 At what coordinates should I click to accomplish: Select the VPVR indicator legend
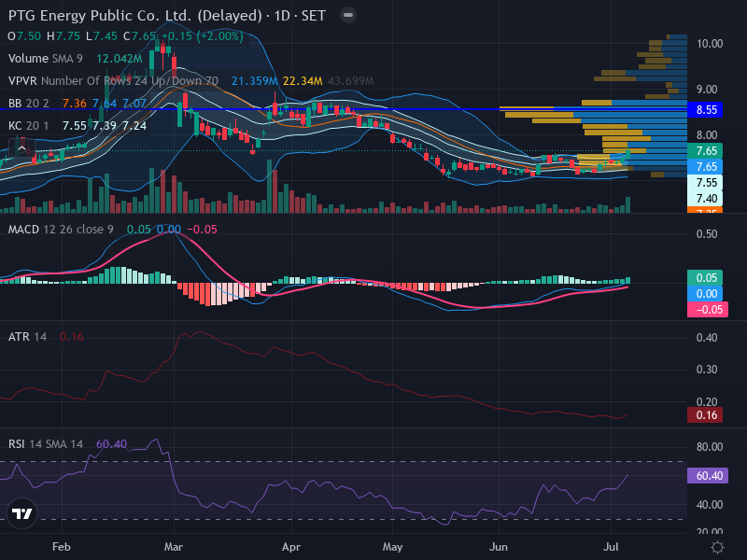click(113, 81)
